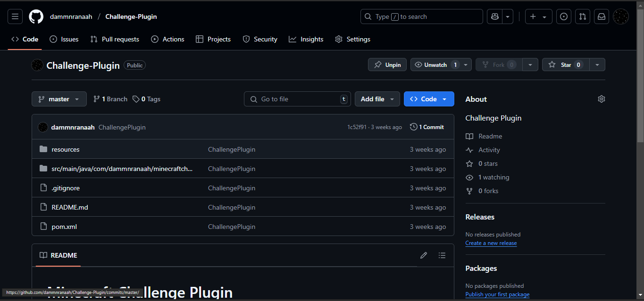Focus the Go to file field
The width and height of the screenshot is (644, 301).
click(297, 99)
